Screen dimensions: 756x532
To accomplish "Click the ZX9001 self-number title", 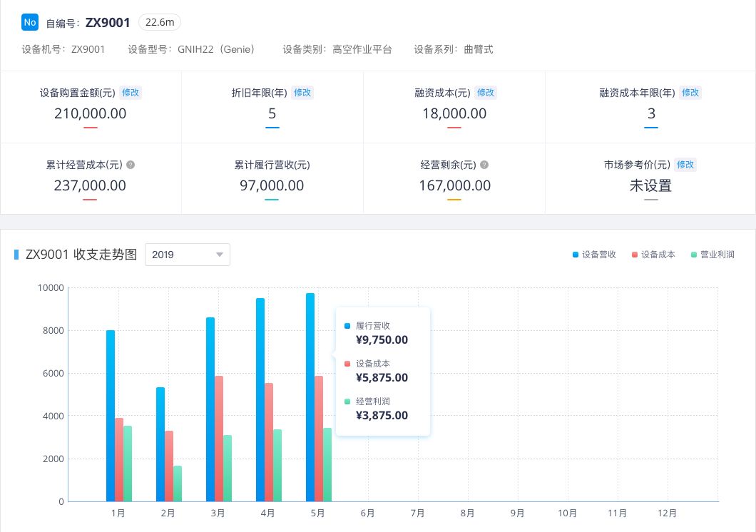I will [x=108, y=23].
